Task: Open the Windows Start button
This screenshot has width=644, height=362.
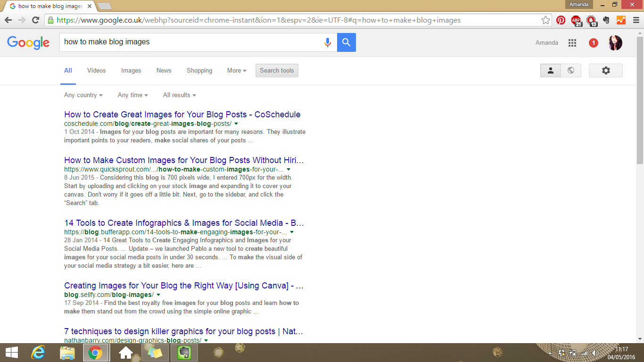Action: tap(11, 353)
